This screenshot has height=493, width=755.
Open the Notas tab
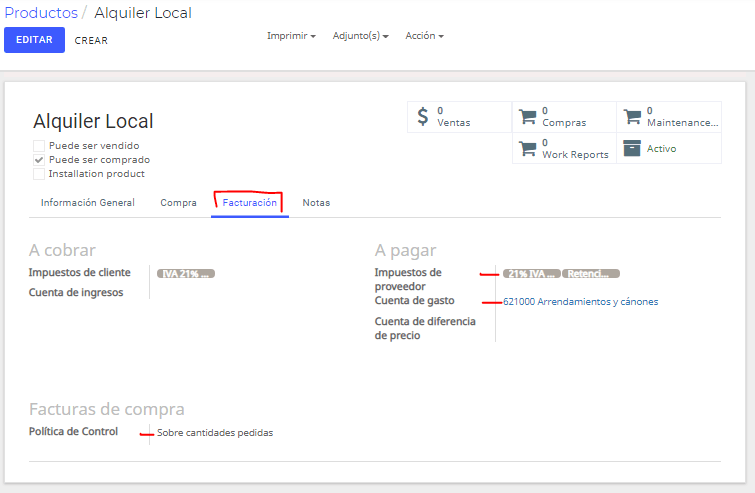pos(316,203)
